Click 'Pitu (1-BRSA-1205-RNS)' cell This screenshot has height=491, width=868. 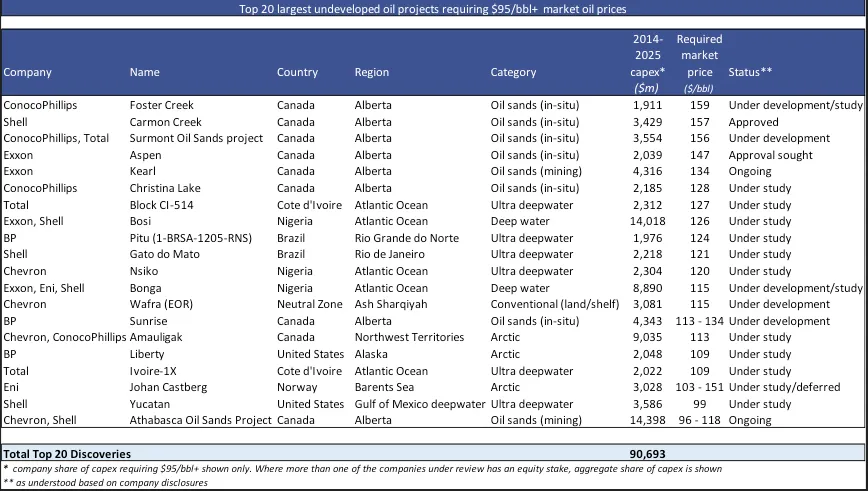click(190, 238)
